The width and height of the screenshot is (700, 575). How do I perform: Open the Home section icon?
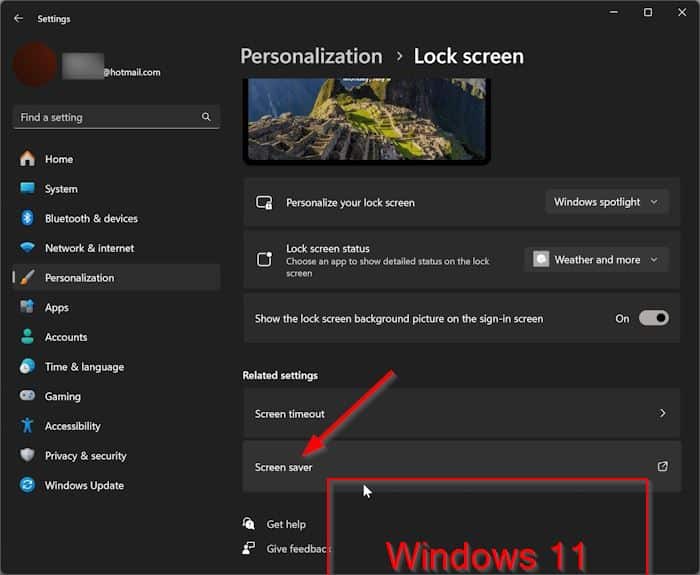click(x=27, y=158)
